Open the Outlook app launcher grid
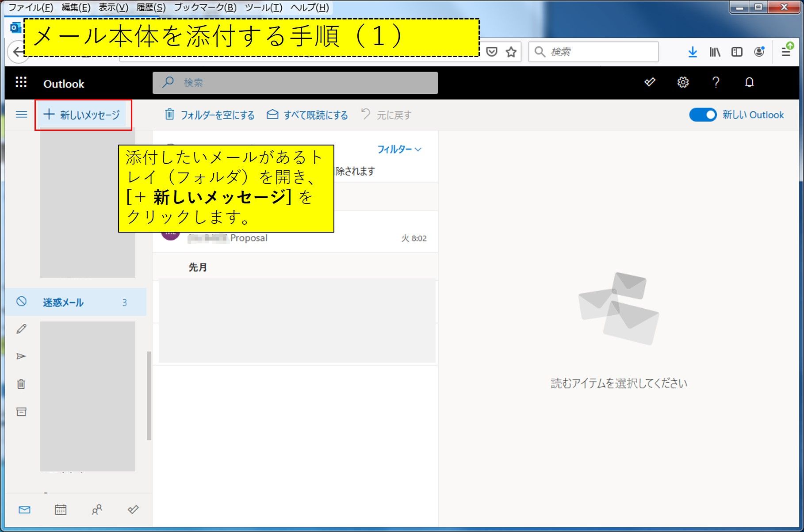The image size is (804, 532). (x=21, y=82)
